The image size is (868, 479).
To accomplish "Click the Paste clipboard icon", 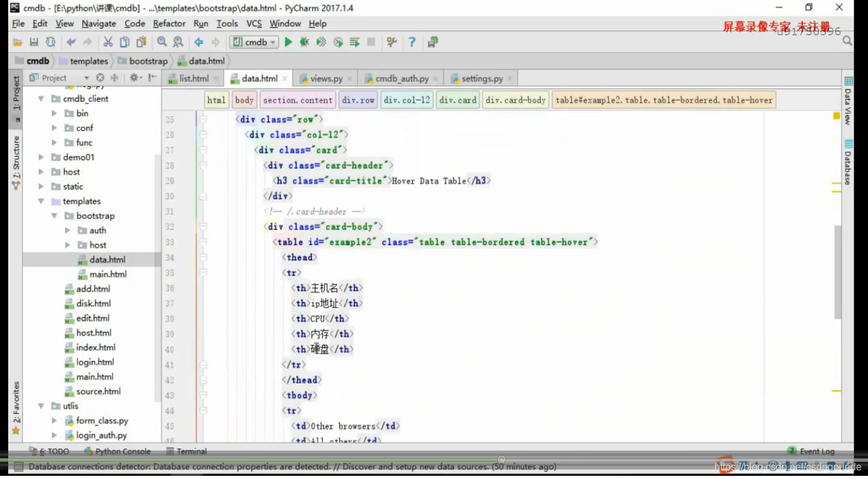I will pos(141,42).
